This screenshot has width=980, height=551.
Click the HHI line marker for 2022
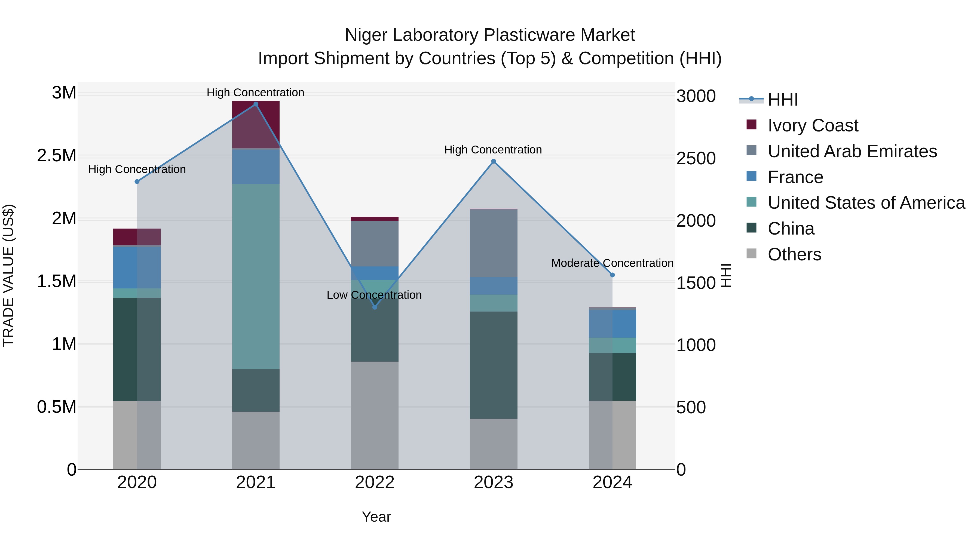pyautogui.click(x=375, y=307)
